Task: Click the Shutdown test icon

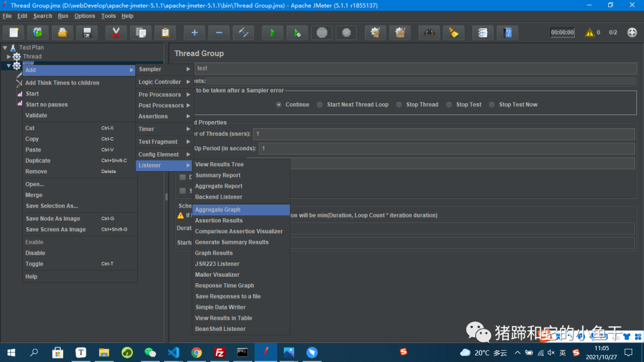Action: [x=346, y=32]
